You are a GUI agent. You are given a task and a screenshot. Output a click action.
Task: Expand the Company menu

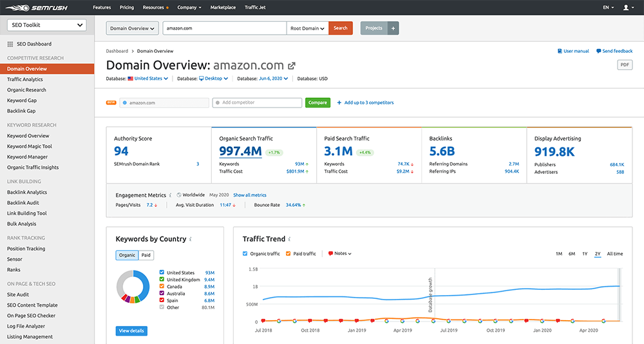[x=189, y=7]
